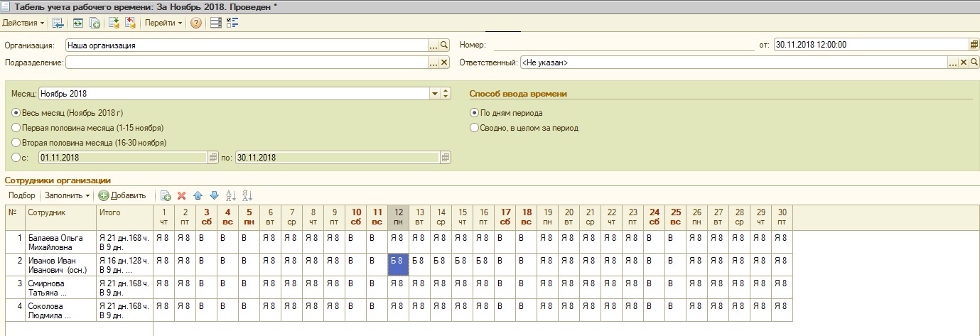Click the list settings icon in top toolbar
The height and width of the screenshot is (336, 980).
(x=217, y=23)
